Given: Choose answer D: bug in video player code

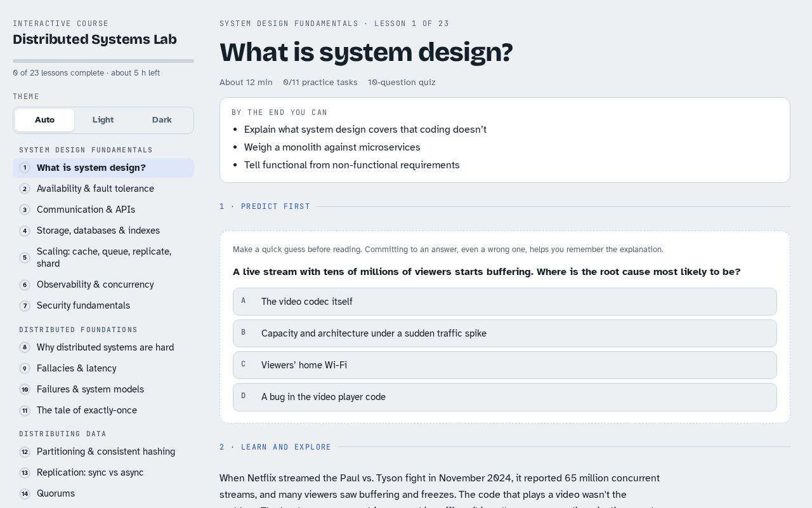Looking at the screenshot, I should pos(504,397).
